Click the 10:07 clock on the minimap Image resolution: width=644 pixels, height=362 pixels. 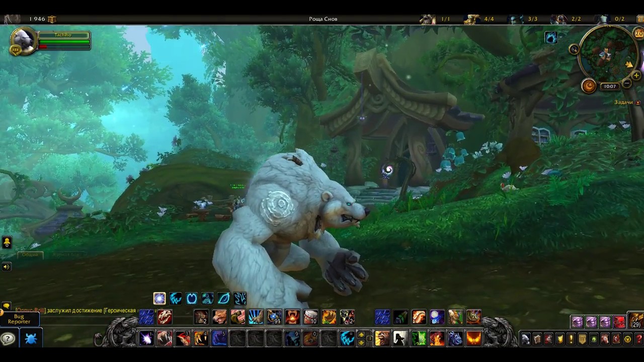tap(610, 86)
